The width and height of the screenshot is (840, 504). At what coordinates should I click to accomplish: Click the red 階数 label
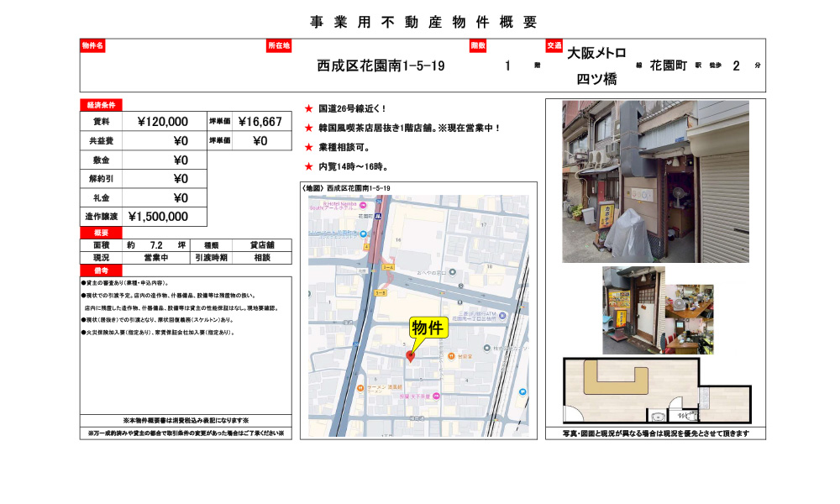click(x=478, y=45)
